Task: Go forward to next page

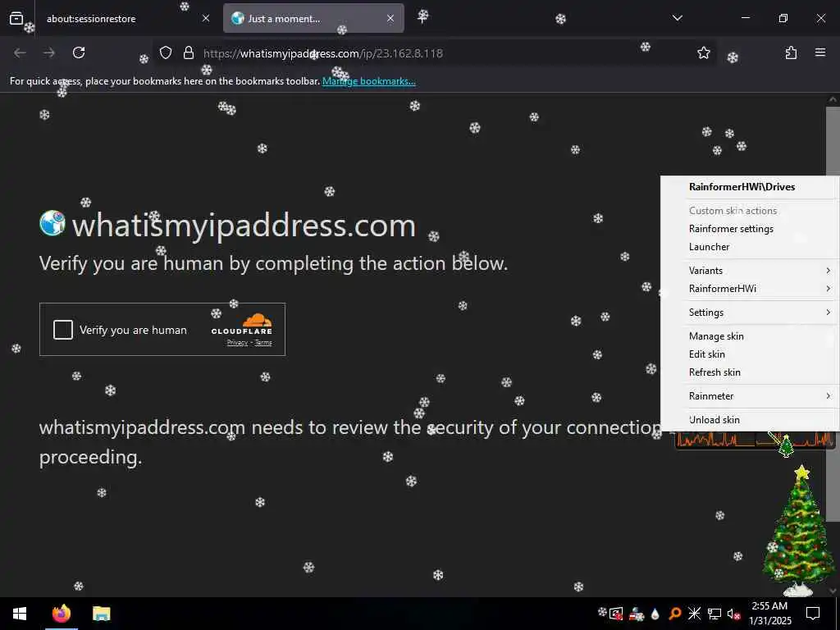Action: point(49,52)
